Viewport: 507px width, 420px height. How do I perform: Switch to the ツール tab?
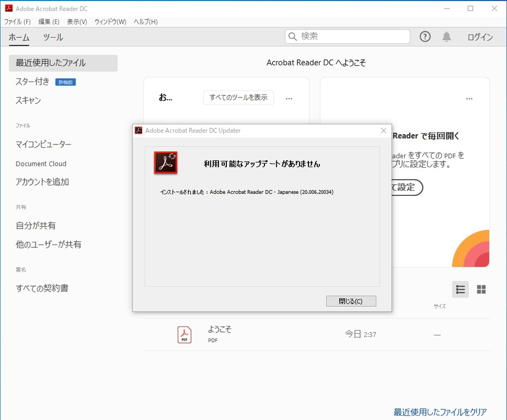coord(52,37)
